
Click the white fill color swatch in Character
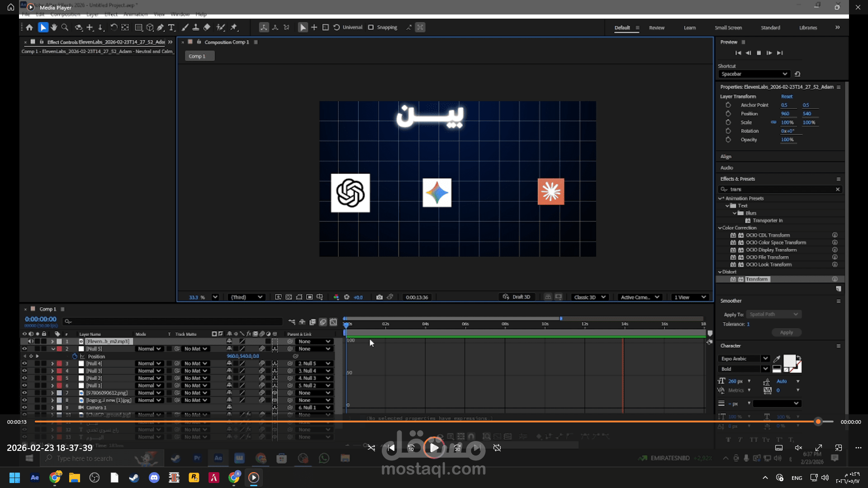click(789, 361)
